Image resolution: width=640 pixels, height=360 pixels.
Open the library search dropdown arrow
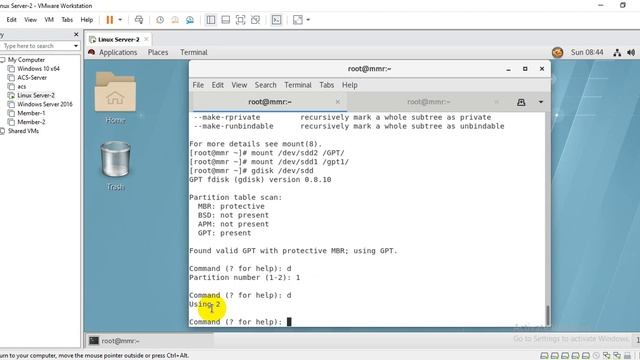tap(76, 46)
